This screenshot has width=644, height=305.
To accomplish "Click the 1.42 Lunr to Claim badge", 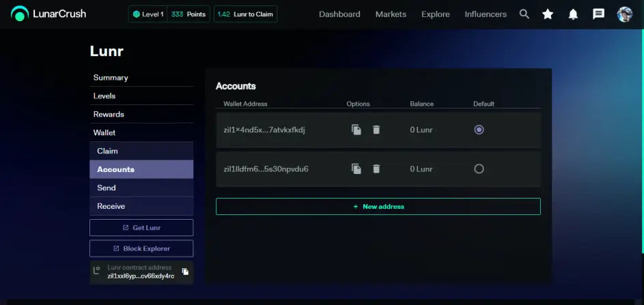I will point(245,14).
